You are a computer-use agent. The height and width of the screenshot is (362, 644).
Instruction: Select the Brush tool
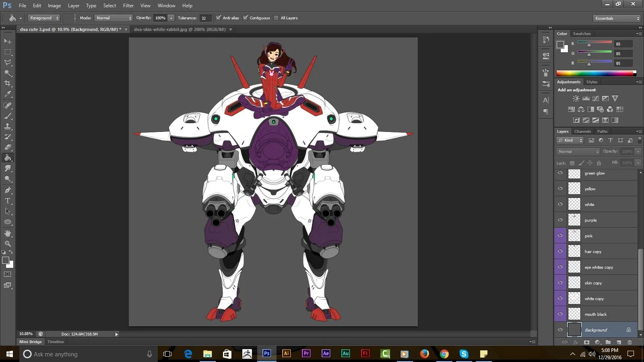click(8, 116)
